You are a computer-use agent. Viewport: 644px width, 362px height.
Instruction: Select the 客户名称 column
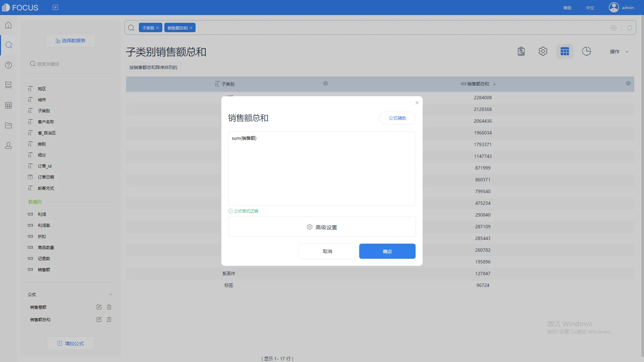point(46,122)
